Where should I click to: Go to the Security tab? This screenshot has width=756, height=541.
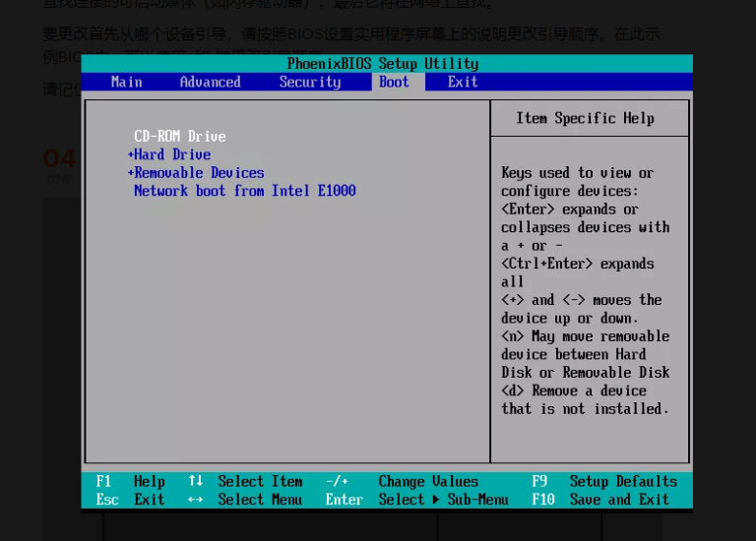309,82
